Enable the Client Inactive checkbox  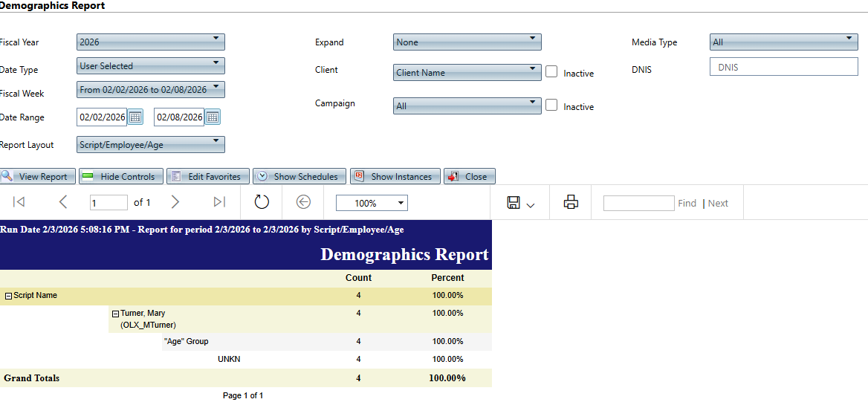tap(551, 72)
